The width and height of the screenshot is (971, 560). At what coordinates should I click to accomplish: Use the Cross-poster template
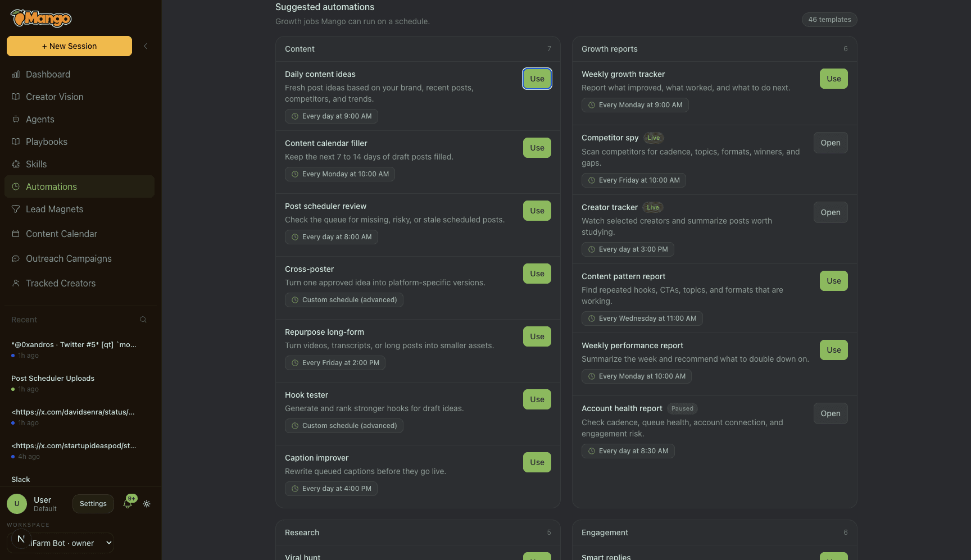click(537, 274)
